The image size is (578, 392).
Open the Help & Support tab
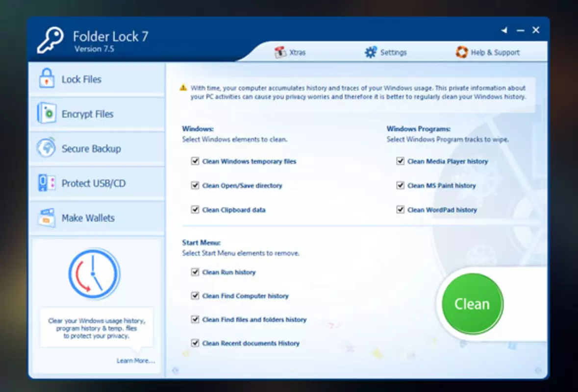(488, 52)
